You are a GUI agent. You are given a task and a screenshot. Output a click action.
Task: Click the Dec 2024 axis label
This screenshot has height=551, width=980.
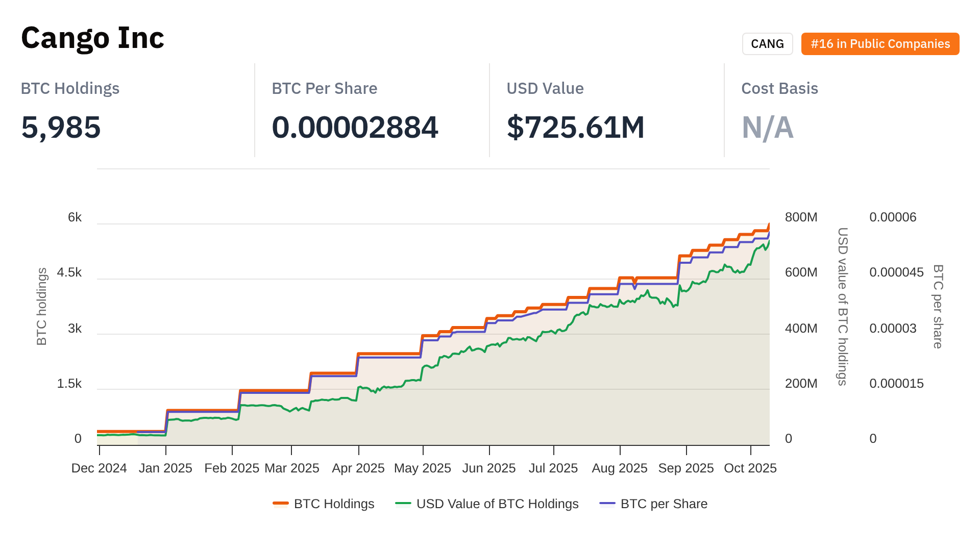pyautogui.click(x=99, y=468)
